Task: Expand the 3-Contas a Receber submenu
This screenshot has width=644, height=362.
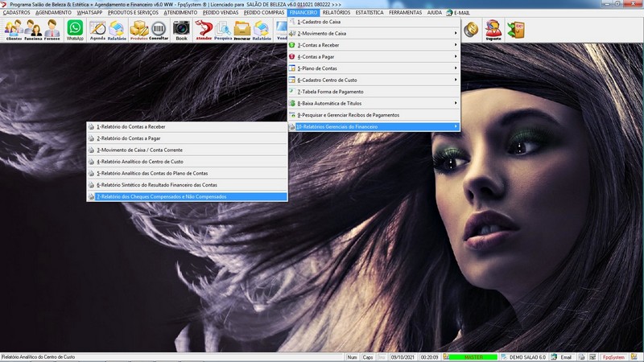Action: 374,45
